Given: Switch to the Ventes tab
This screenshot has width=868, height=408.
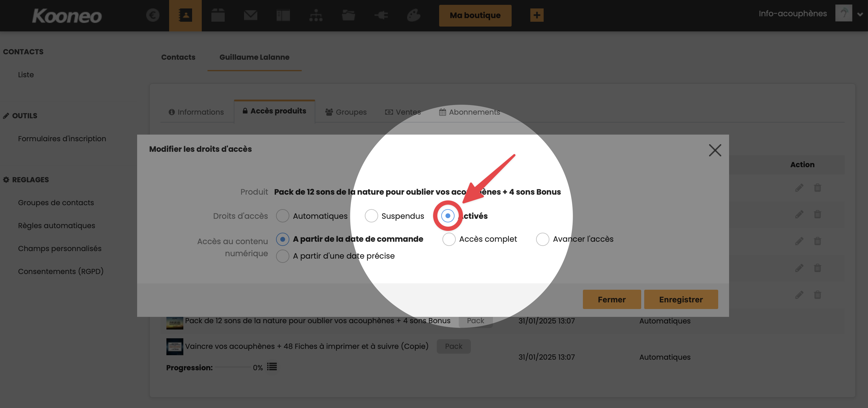Looking at the screenshot, I should pos(403,112).
